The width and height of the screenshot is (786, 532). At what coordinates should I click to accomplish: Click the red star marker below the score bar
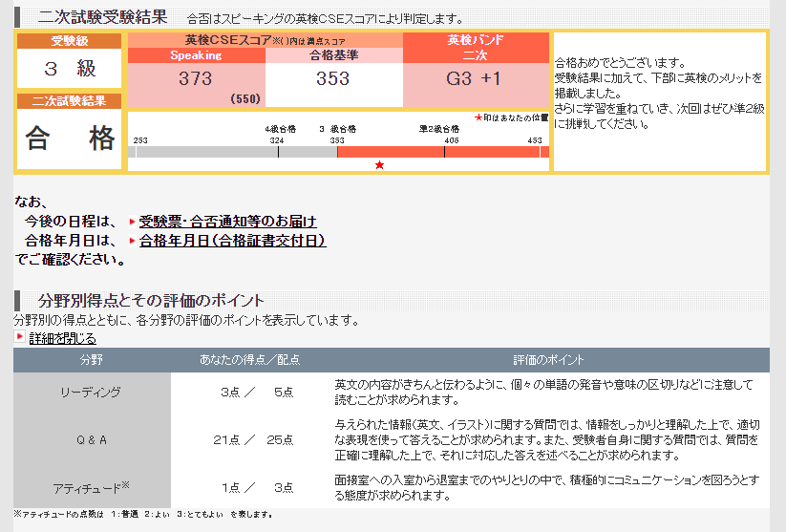[x=379, y=165]
